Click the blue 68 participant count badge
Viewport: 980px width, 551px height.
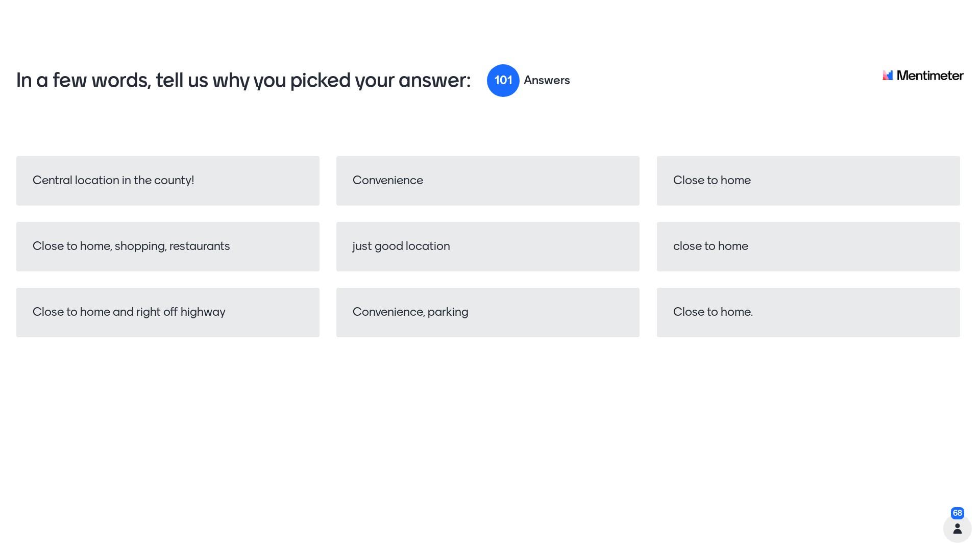click(957, 513)
